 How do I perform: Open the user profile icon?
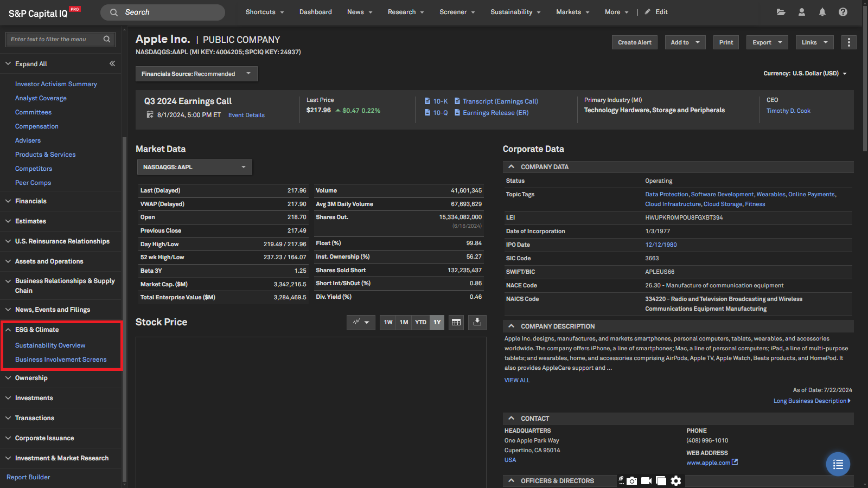[801, 12]
